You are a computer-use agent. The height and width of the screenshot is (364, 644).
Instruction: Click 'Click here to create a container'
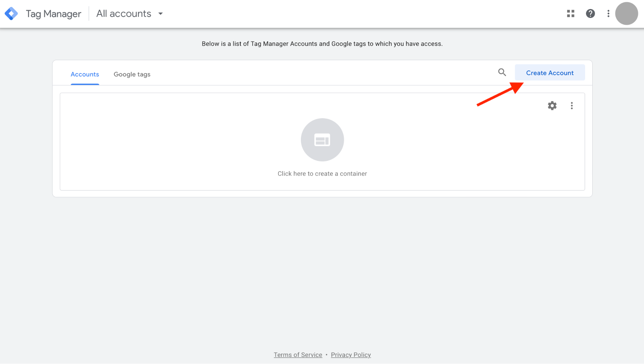click(322, 174)
